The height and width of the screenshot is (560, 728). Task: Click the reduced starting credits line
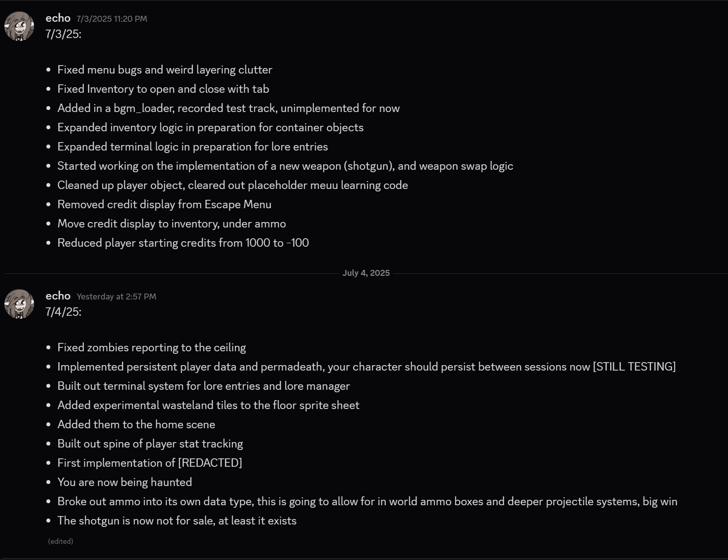pyautogui.click(x=183, y=243)
